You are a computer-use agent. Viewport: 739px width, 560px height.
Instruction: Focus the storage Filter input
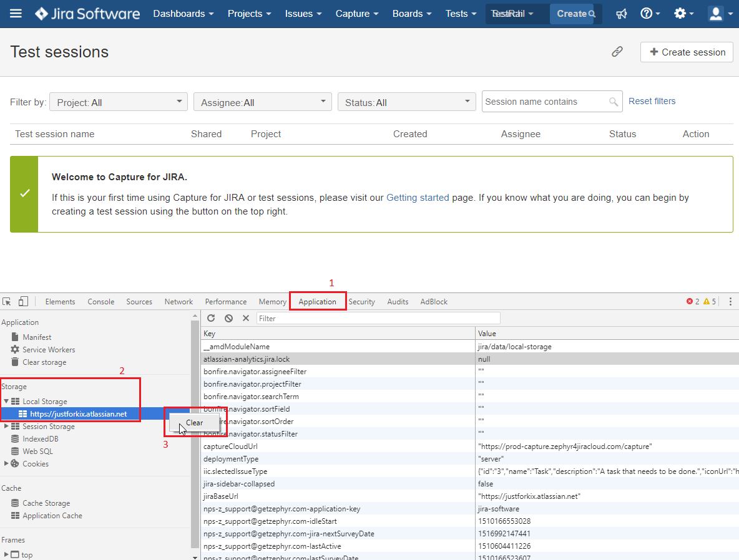(378, 319)
